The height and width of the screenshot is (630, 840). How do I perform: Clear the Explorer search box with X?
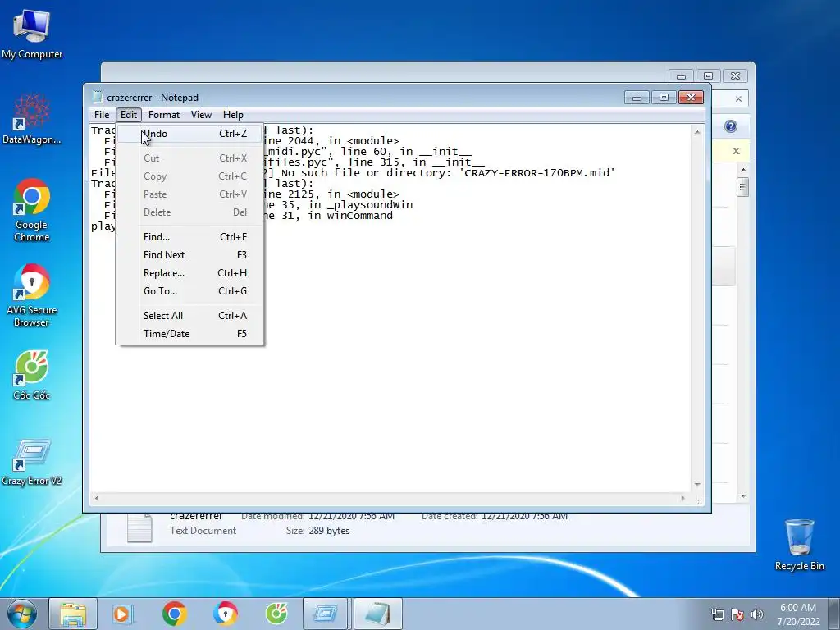click(x=738, y=99)
